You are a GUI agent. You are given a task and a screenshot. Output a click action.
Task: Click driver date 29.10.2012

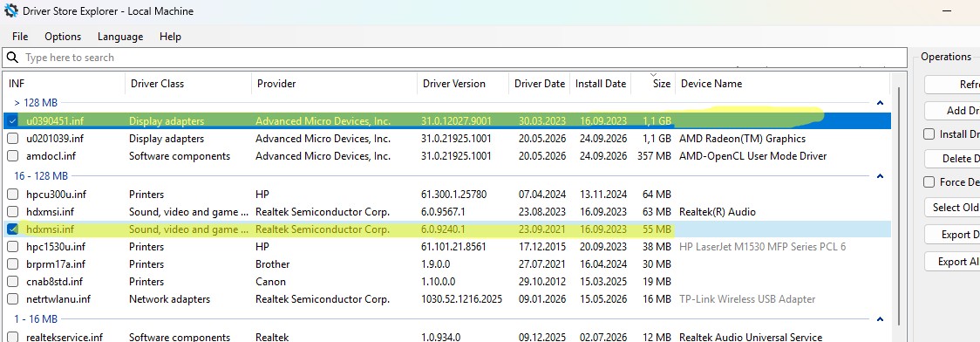tap(541, 281)
